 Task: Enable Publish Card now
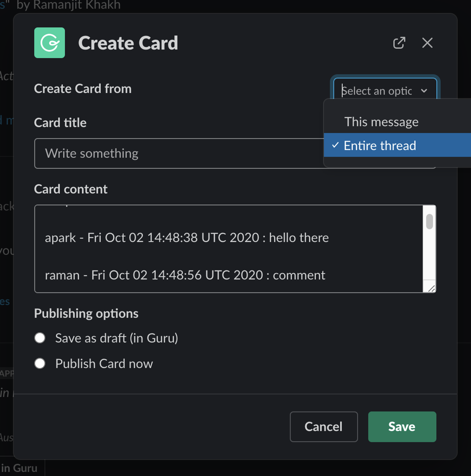point(40,364)
